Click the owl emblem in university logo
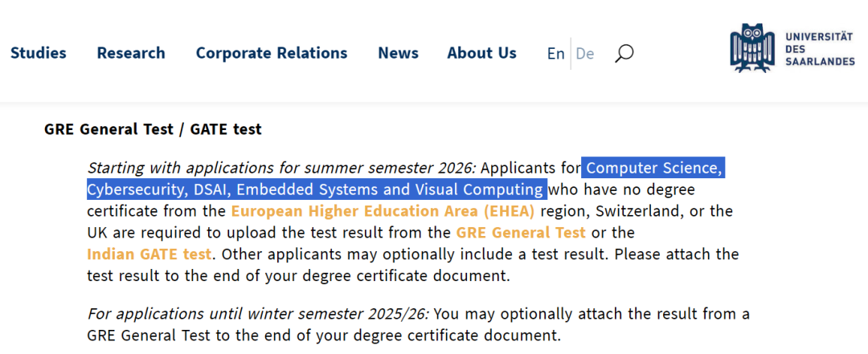The height and width of the screenshot is (354, 868). click(x=753, y=48)
